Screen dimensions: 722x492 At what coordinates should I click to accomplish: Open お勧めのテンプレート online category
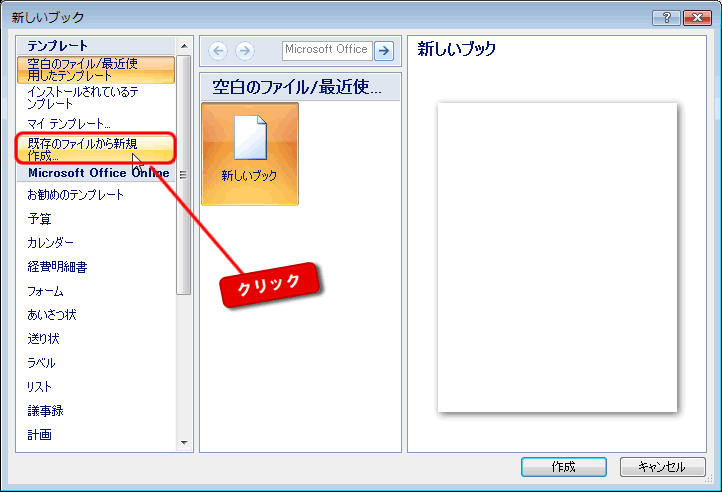tap(76, 195)
